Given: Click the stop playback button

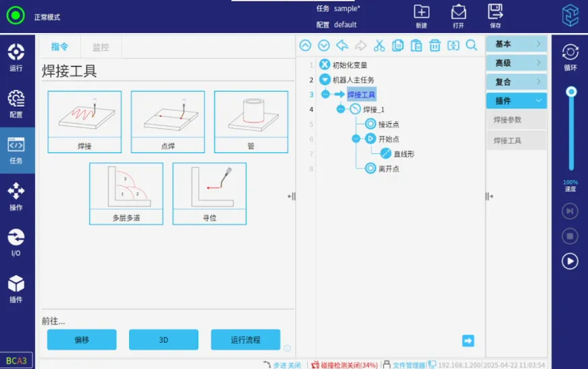Looking at the screenshot, I should click(570, 236).
